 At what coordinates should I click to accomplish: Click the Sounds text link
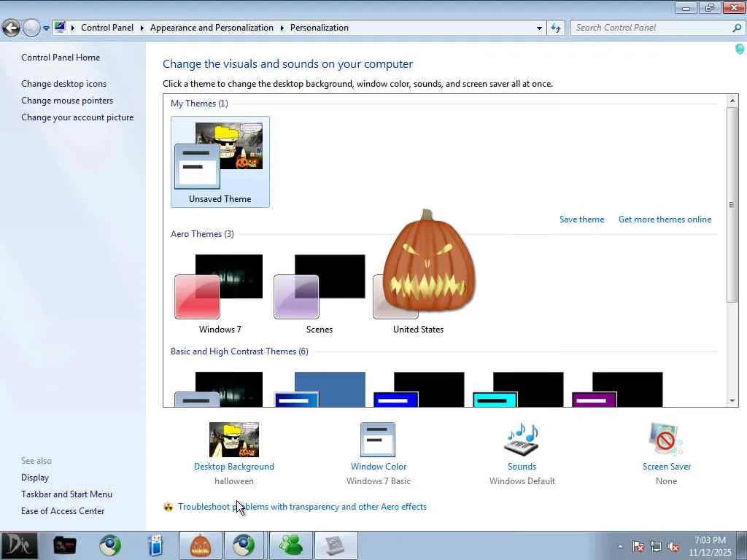522,467
